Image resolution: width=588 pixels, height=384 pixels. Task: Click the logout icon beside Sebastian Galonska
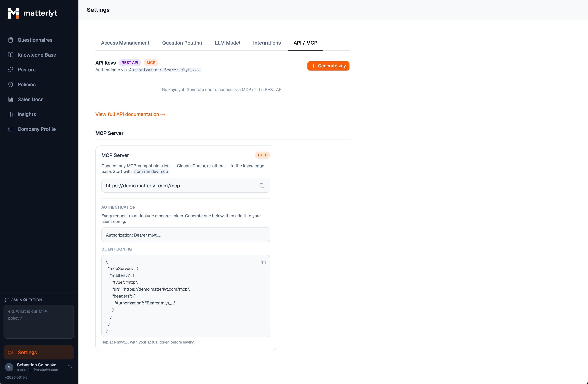[70, 367]
